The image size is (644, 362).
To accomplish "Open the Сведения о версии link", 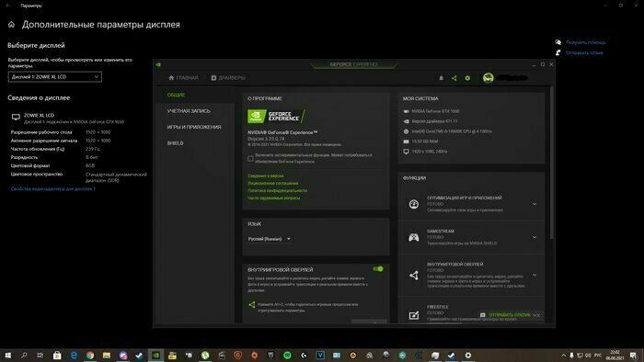I will click(x=265, y=175).
